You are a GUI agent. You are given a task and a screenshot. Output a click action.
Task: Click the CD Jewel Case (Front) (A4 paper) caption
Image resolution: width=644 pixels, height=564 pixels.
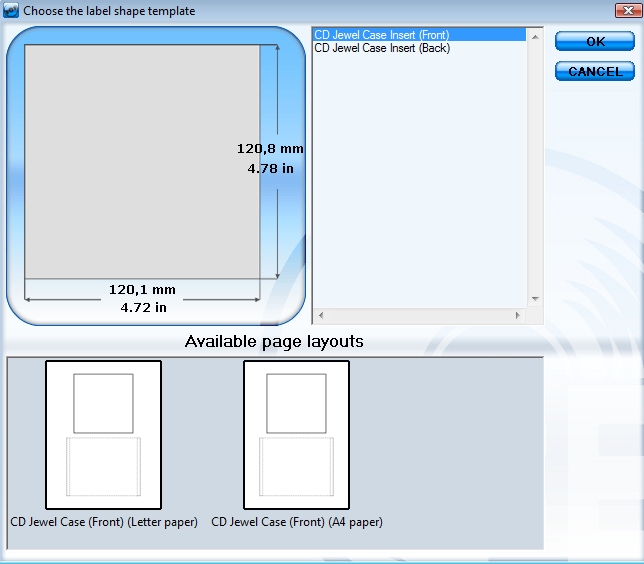297,522
